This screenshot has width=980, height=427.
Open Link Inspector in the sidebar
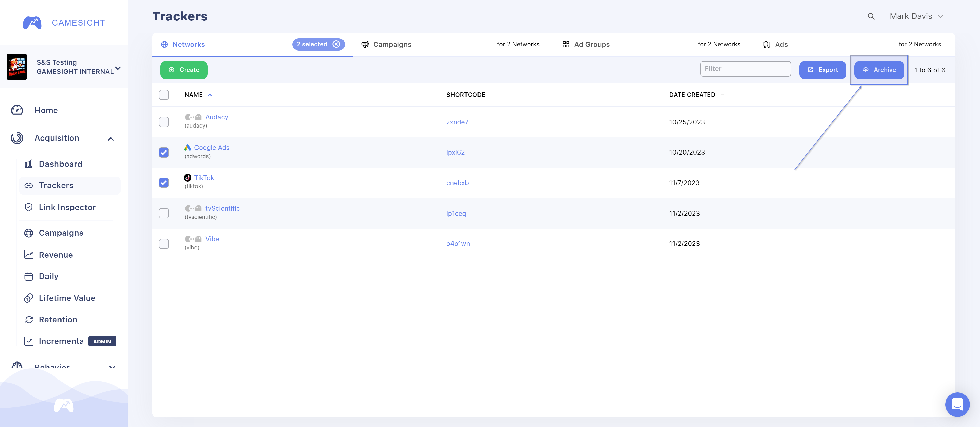67,207
